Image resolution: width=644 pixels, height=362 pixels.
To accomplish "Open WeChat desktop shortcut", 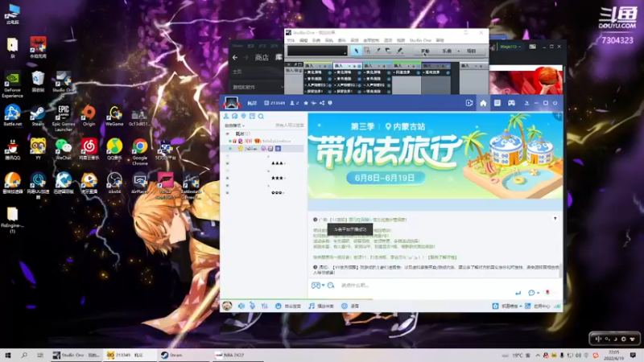I will tap(64, 149).
